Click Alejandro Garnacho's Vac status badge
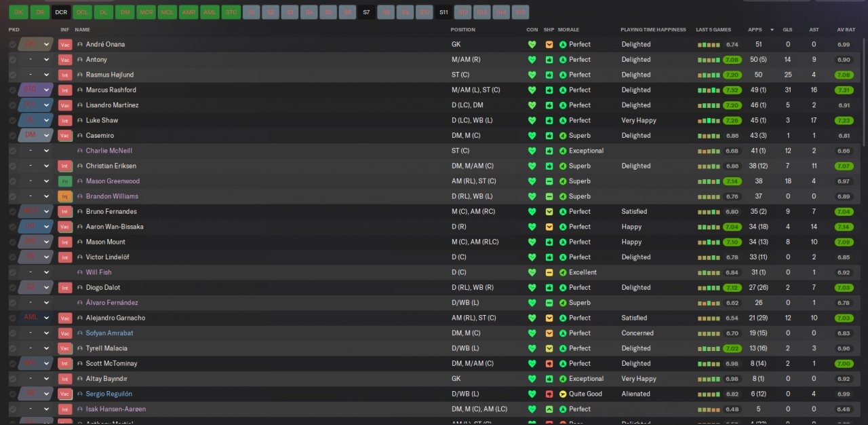 (65, 318)
